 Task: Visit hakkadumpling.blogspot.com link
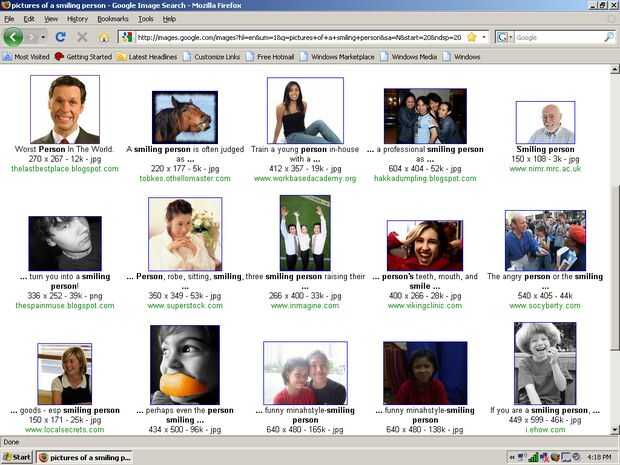point(425,178)
